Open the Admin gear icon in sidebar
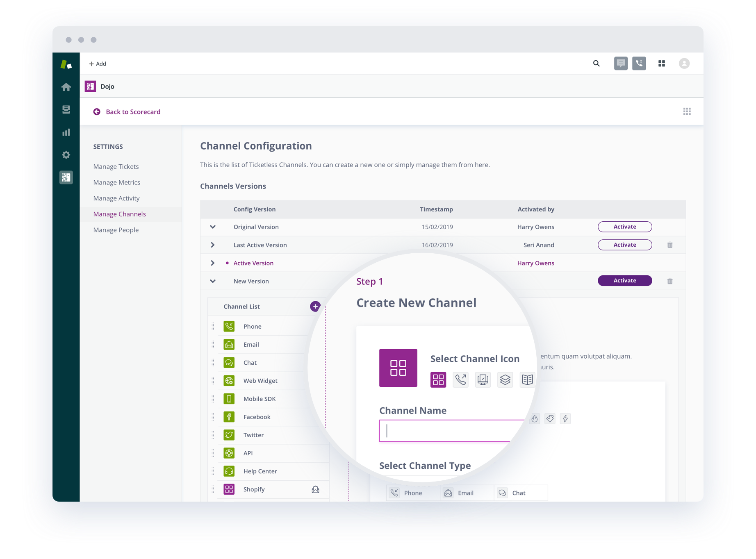 66,155
